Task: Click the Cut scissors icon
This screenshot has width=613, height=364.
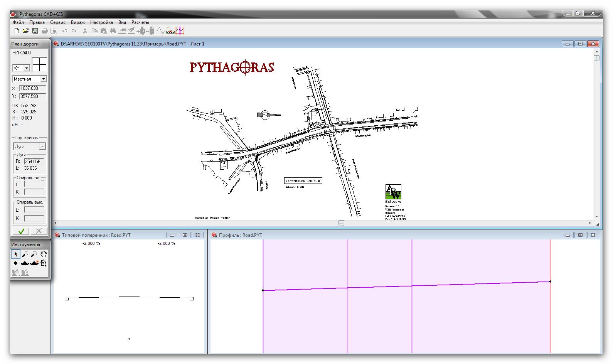Action: point(85,31)
